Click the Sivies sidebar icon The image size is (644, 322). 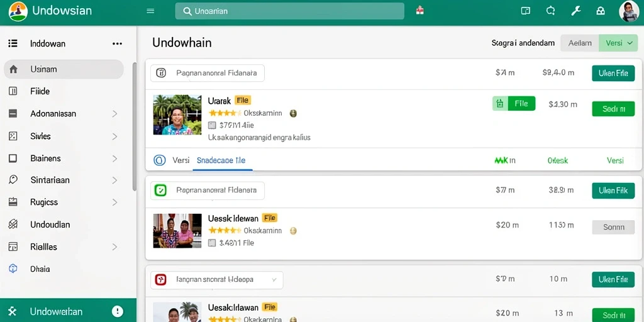(13, 136)
